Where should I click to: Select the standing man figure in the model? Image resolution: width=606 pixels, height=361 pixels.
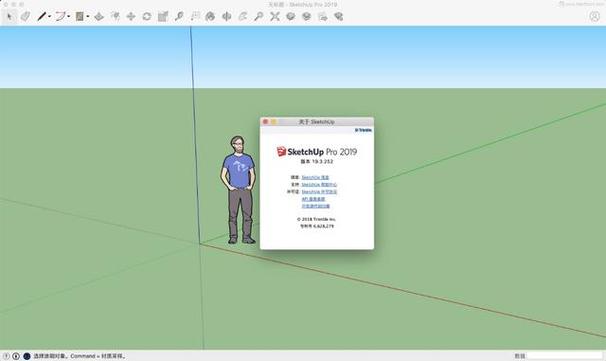pyautogui.click(x=238, y=189)
